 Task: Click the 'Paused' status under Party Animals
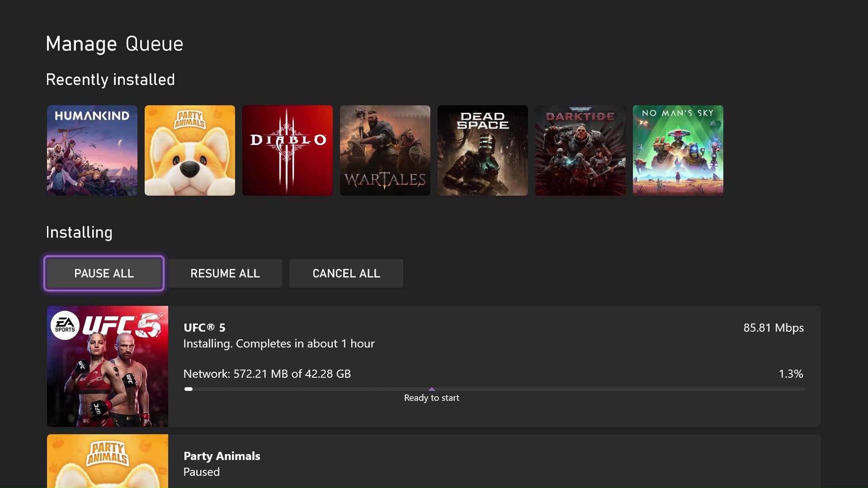tap(202, 472)
